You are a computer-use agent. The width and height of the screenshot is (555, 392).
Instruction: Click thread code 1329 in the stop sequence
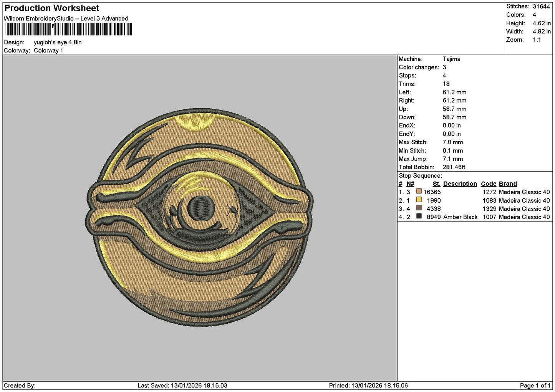(x=489, y=209)
